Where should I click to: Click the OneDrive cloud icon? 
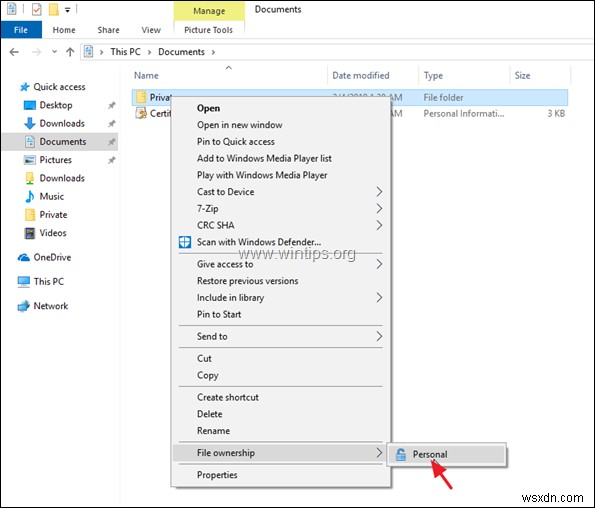(x=24, y=258)
